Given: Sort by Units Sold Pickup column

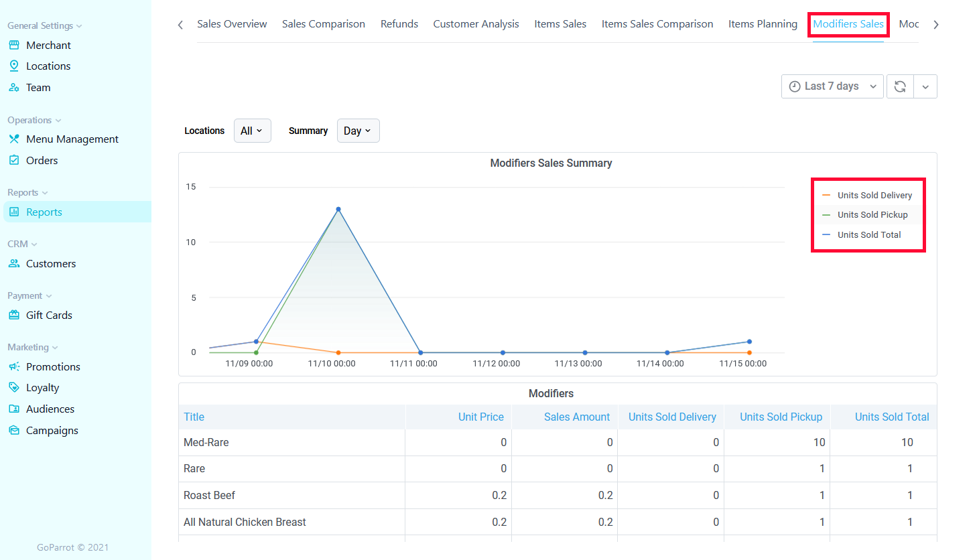Looking at the screenshot, I should (781, 417).
